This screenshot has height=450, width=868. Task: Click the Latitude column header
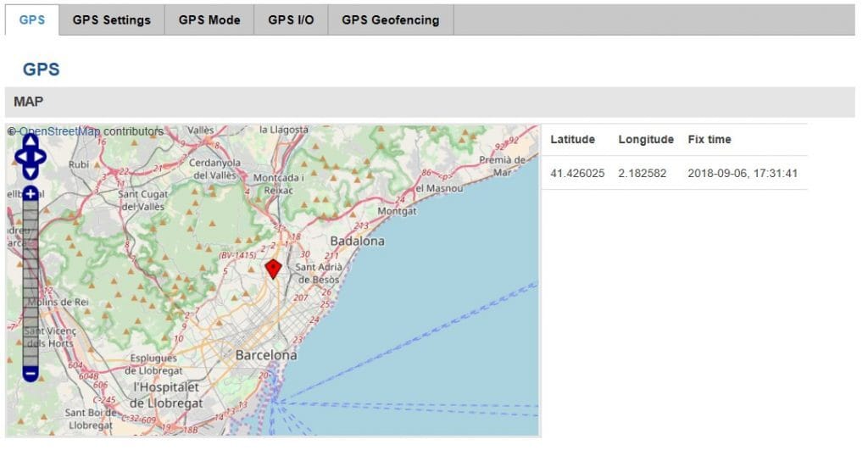coord(573,139)
